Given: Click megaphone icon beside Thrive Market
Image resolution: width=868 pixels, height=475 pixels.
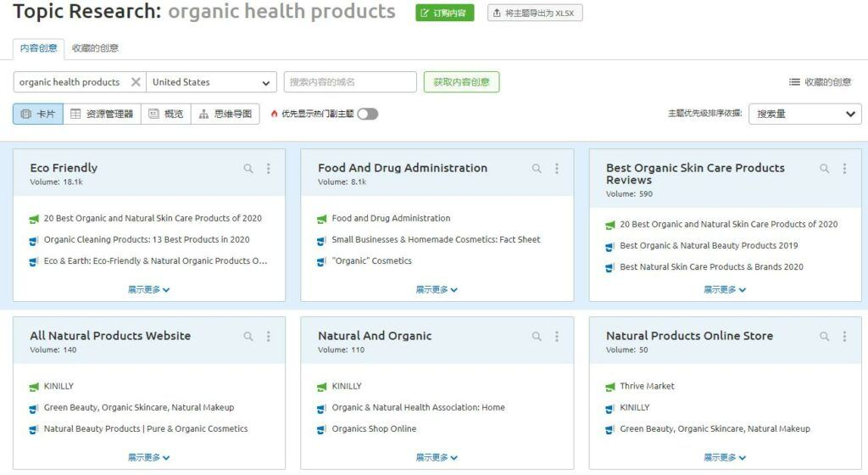Looking at the screenshot, I should tap(610, 387).
